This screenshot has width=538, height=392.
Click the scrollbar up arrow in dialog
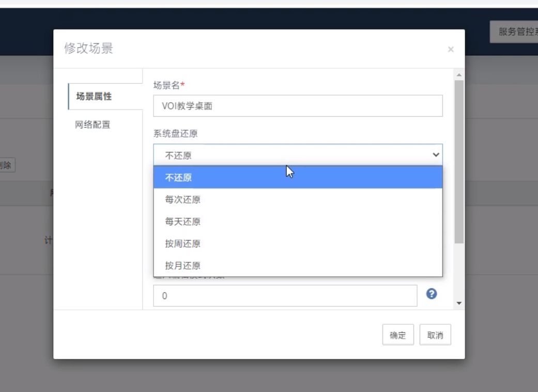(459, 75)
